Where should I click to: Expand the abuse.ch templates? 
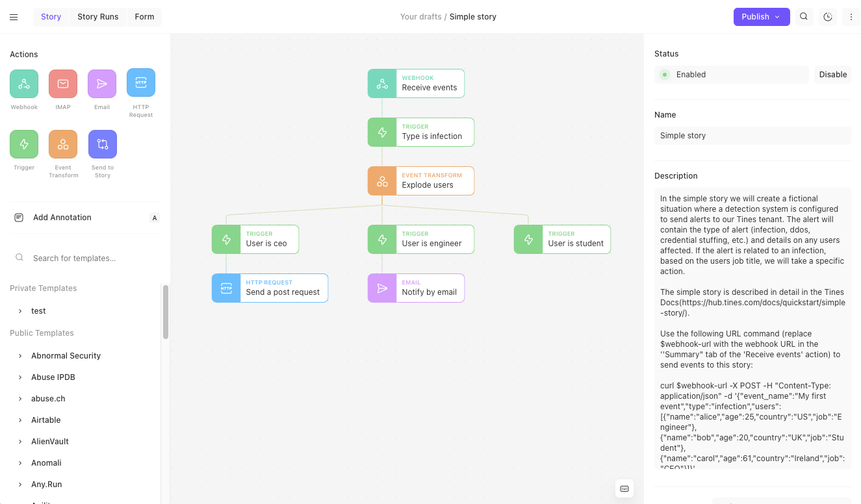[x=20, y=399]
